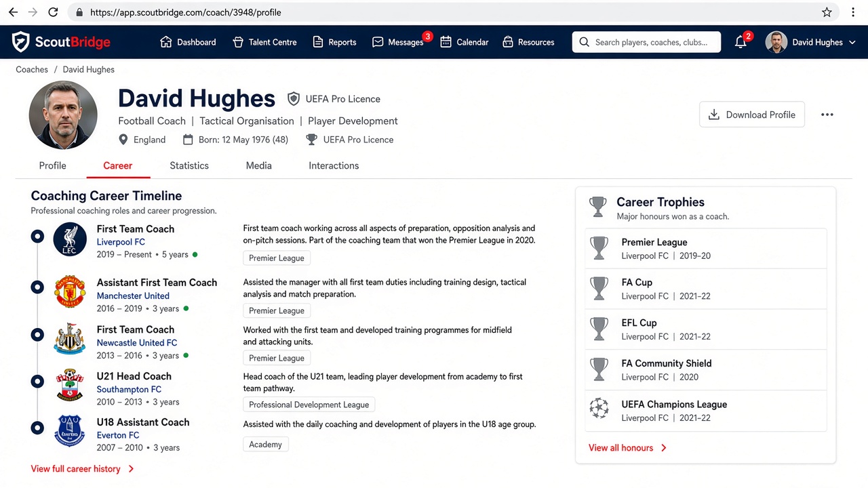This screenshot has width=868, height=488.
Task: Open the Coaches breadcrumb link
Action: tap(32, 69)
